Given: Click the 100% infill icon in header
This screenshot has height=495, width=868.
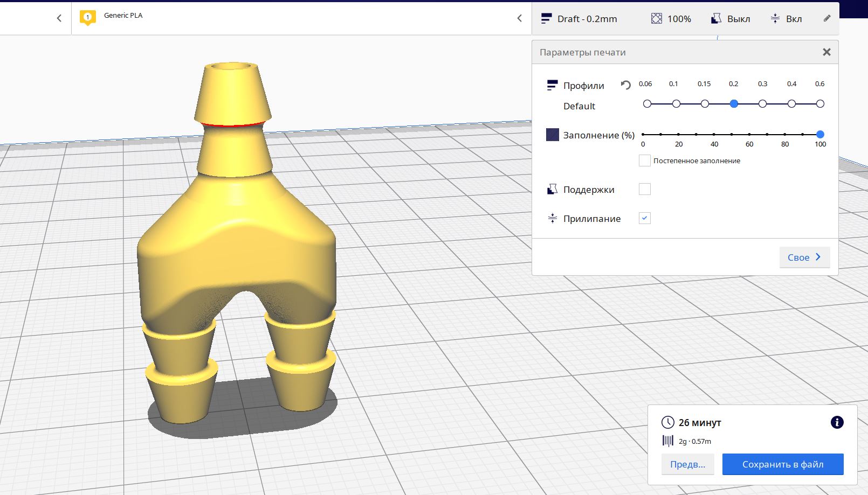Looking at the screenshot, I should [x=656, y=19].
